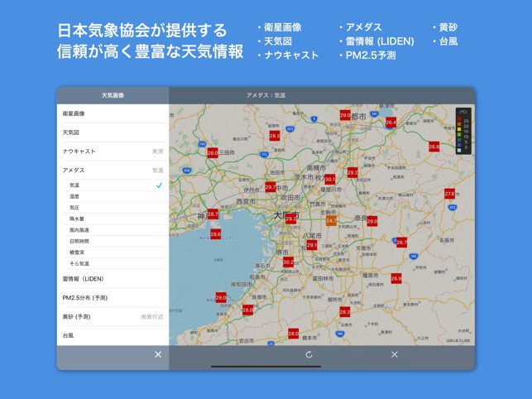This screenshot has width=532, height=399.
Task: Open PM2.5分布 (予測)
Action: coord(113,298)
